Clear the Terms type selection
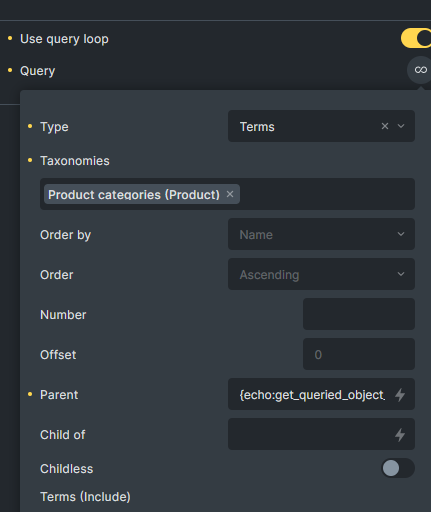Viewport: 431px width, 512px height. click(x=385, y=126)
